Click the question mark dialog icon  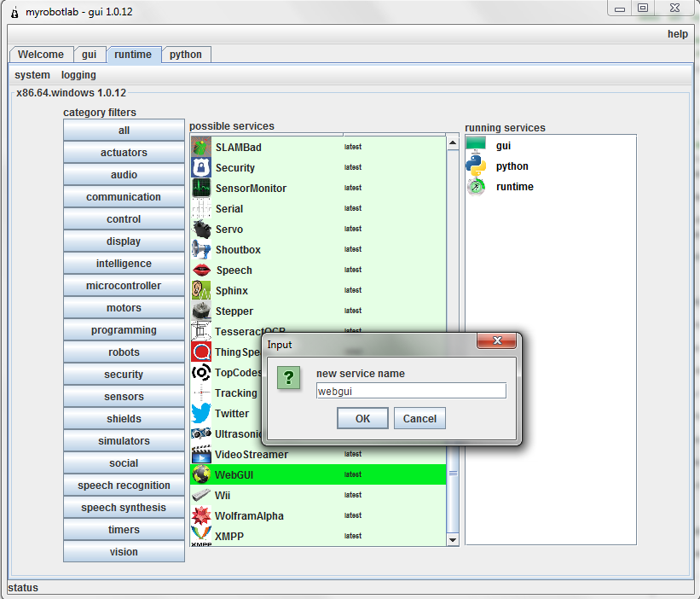(x=288, y=377)
